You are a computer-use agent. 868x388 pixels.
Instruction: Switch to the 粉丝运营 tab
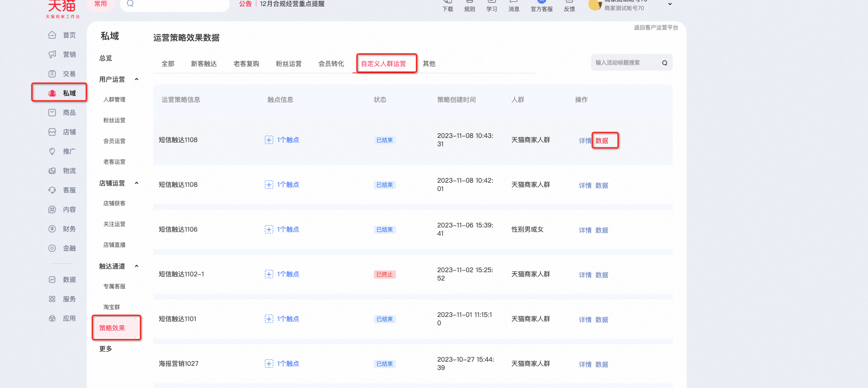pos(289,64)
